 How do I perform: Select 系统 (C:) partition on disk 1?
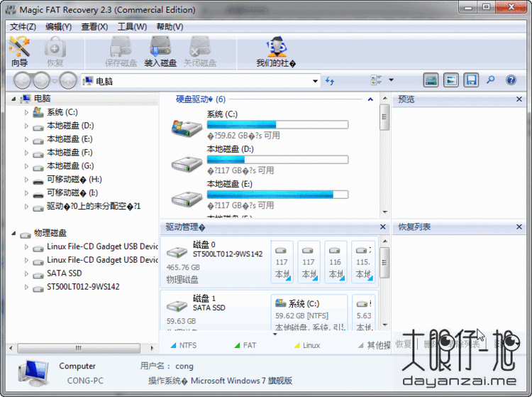(309, 312)
